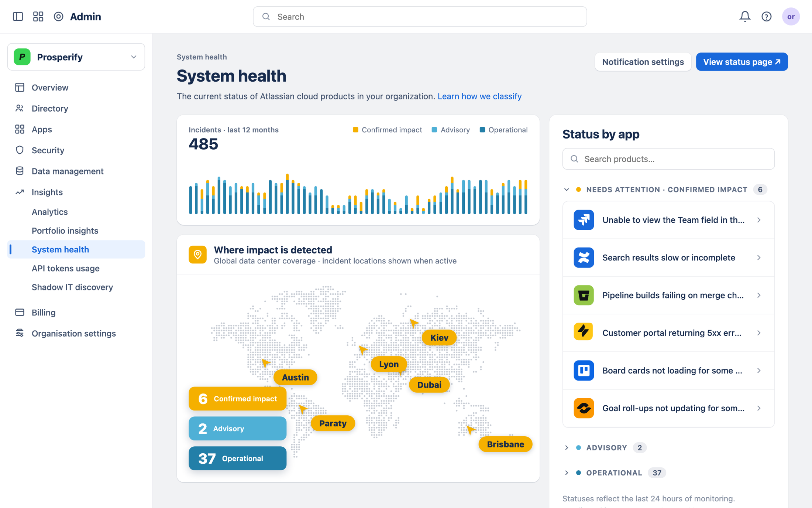The height and width of the screenshot is (508, 812).
Task: Click into the top Search field
Action: pyautogui.click(x=420, y=17)
